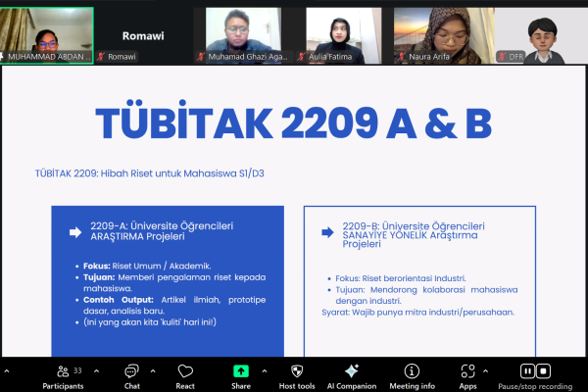Viewport: 588px width, 392px height.
Task: Select Aulia Fatima's video tile
Action: 343,34
